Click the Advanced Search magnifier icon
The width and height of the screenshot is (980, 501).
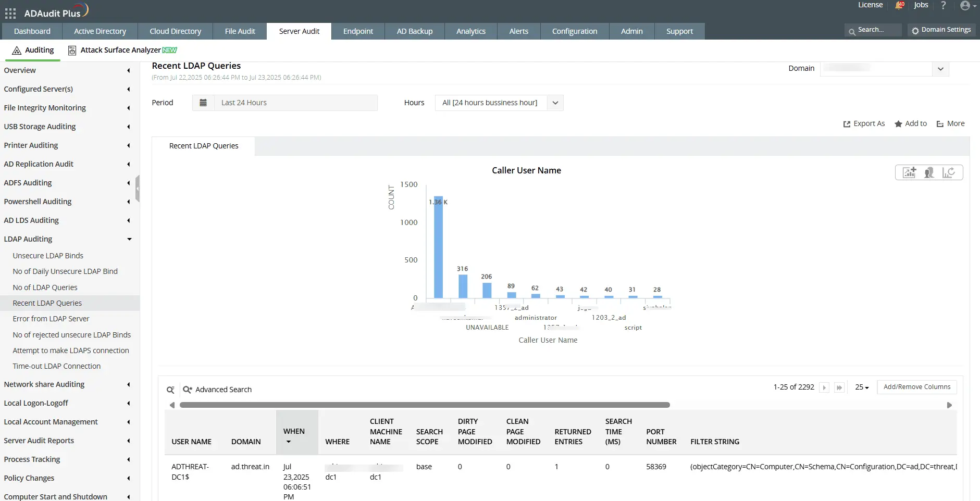(x=187, y=390)
